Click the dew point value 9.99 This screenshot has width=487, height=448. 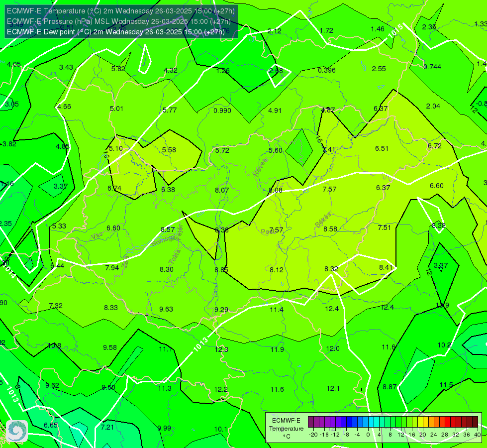pyautogui.click(x=164, y=428)
